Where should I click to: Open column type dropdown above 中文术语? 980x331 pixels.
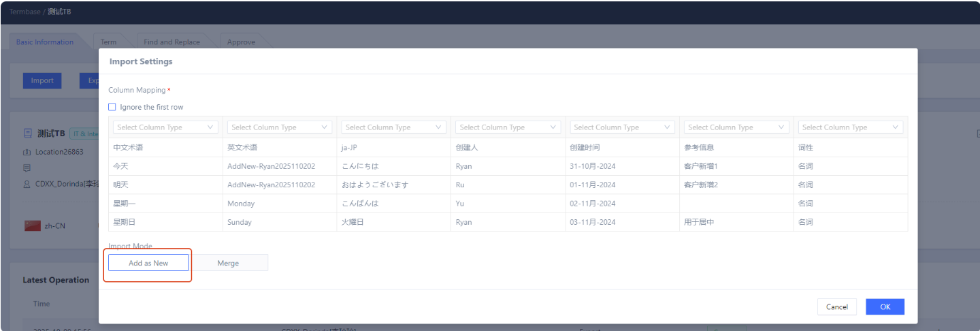pos(166,127)
